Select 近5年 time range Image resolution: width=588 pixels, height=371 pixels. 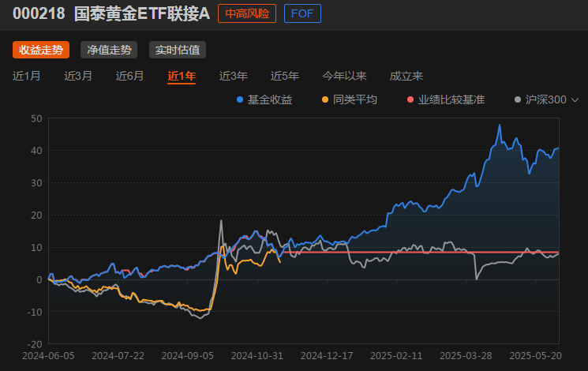pos(285,76)
